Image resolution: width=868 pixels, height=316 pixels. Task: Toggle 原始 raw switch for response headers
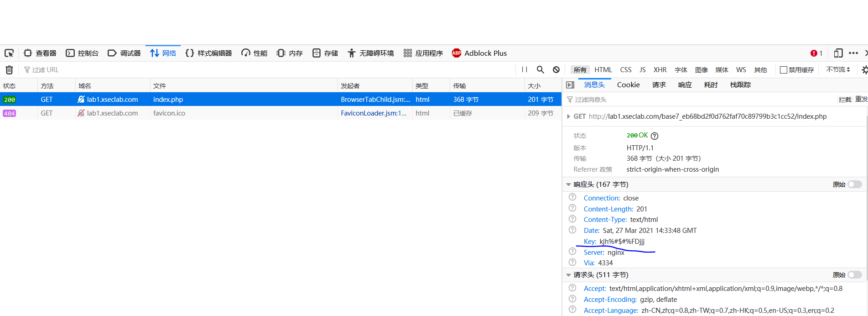click(x=855, y=184)
